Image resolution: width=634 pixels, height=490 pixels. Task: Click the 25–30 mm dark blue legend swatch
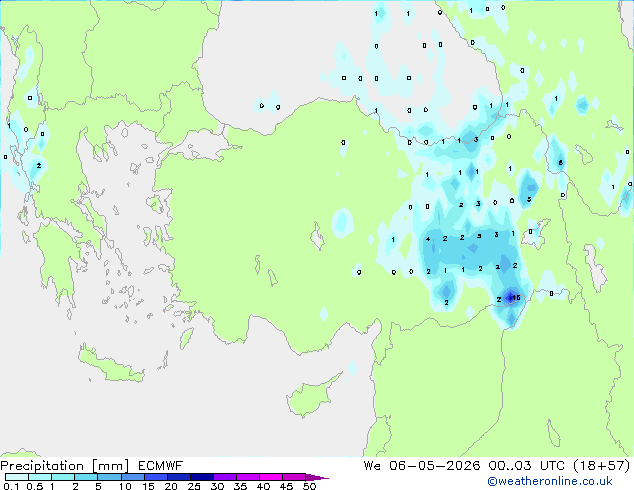202,477
